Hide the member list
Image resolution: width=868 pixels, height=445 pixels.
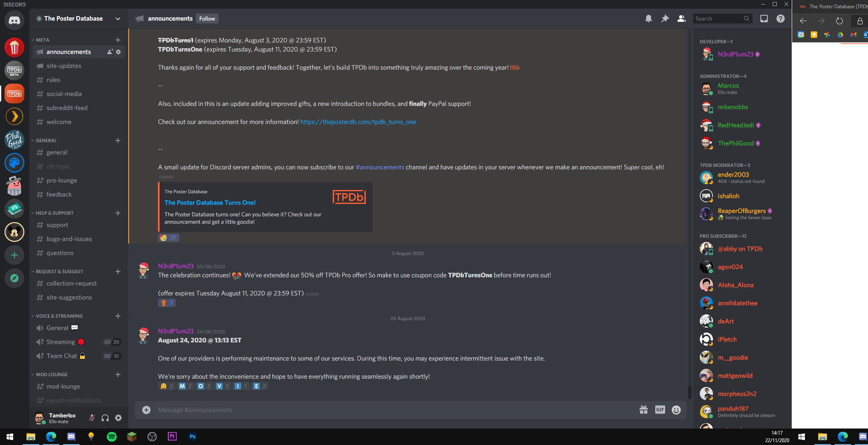pyautogui.click(x=681, y=19)
